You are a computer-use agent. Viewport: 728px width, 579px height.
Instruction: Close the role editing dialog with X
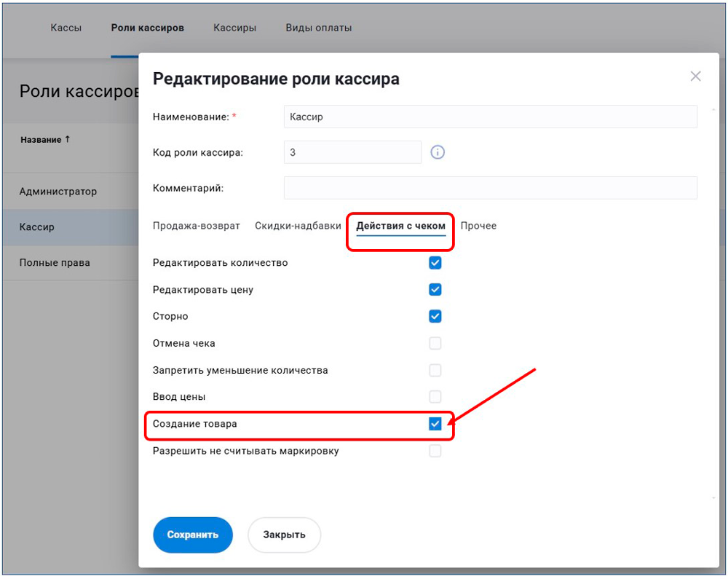pyautogui.click(x=695, y=76)
